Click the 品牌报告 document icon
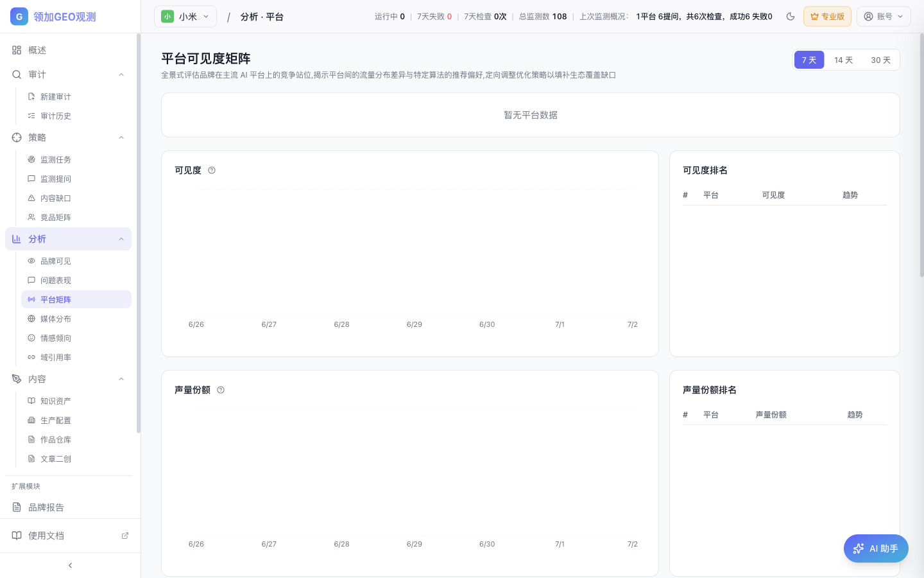Screen dimensions: 924x578 17,507
